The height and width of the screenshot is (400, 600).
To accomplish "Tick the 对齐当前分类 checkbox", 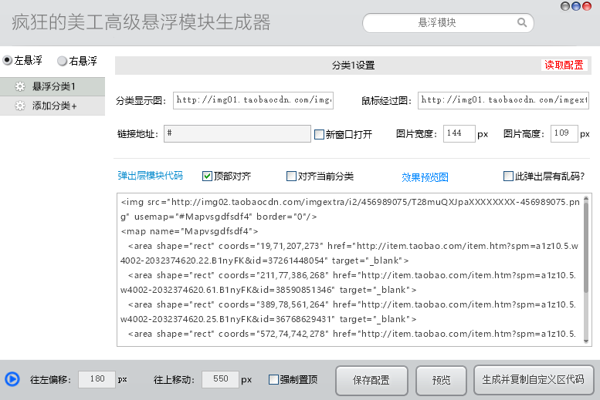I will pos(291,176).
